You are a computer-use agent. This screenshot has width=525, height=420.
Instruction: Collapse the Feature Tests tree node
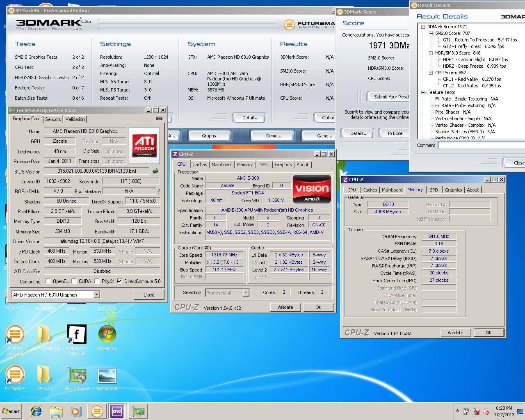pyautogui.click(x=423, y=92)
